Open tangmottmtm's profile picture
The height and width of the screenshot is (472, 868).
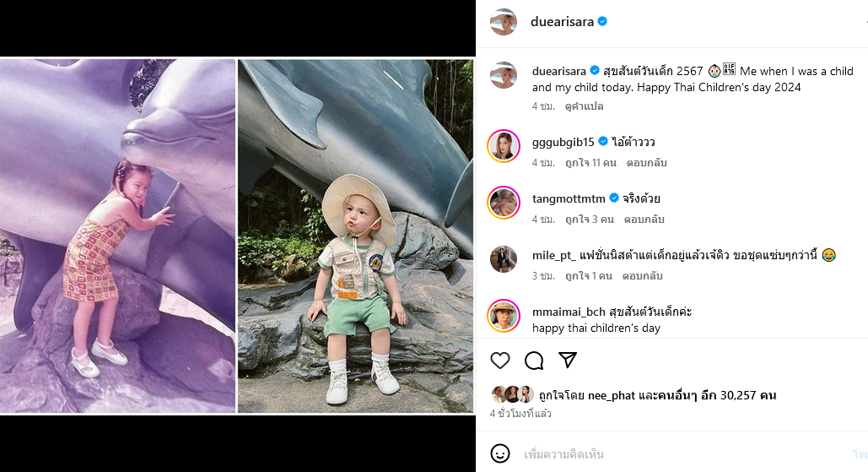click(504, 203)
